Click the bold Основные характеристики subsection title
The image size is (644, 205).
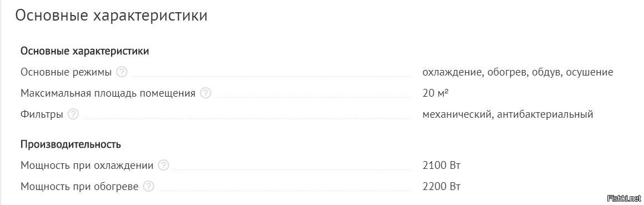point(84,51)
